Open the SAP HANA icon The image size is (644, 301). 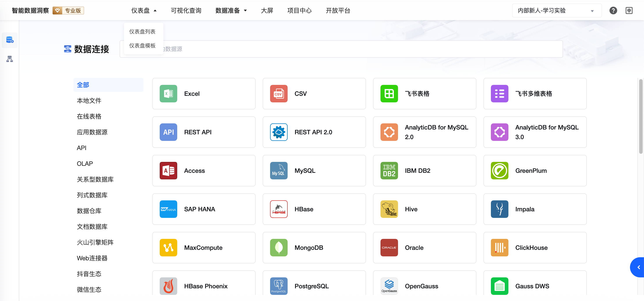coord(168,209)
